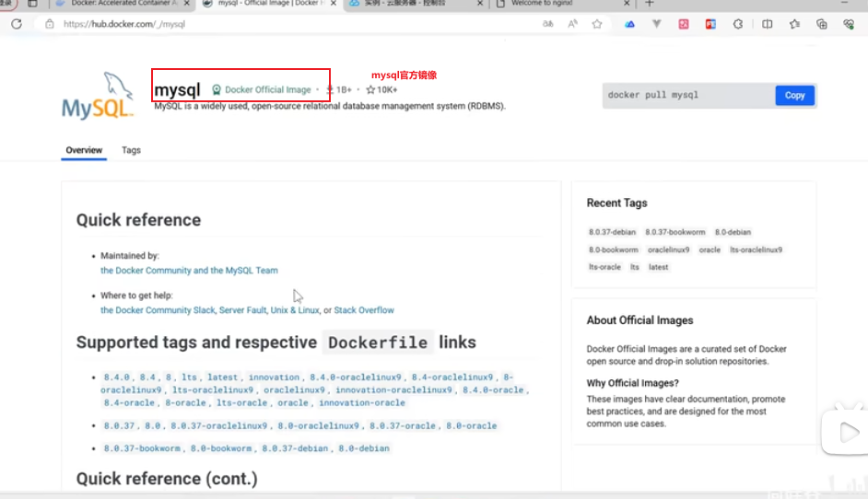Open the 8.4.0 Dockerfile link
The height and width of the screenshot is (499, 868).
[117, 377]
